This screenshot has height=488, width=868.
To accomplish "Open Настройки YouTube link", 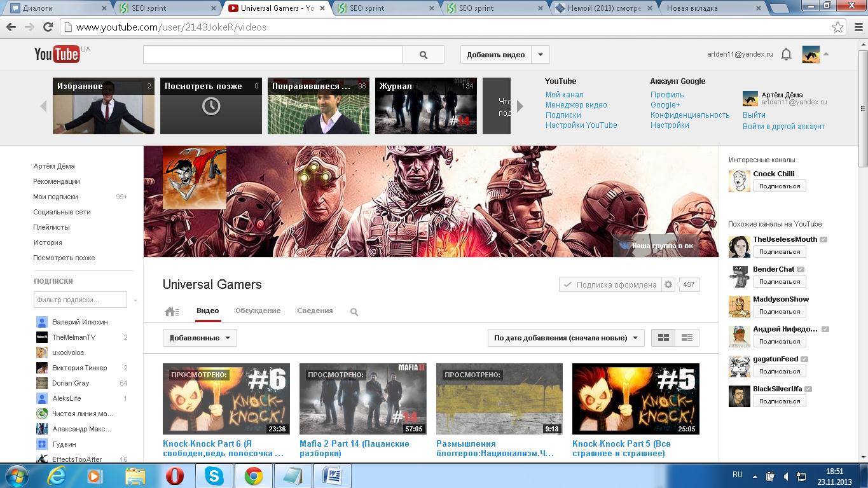I will pos(581,125).
